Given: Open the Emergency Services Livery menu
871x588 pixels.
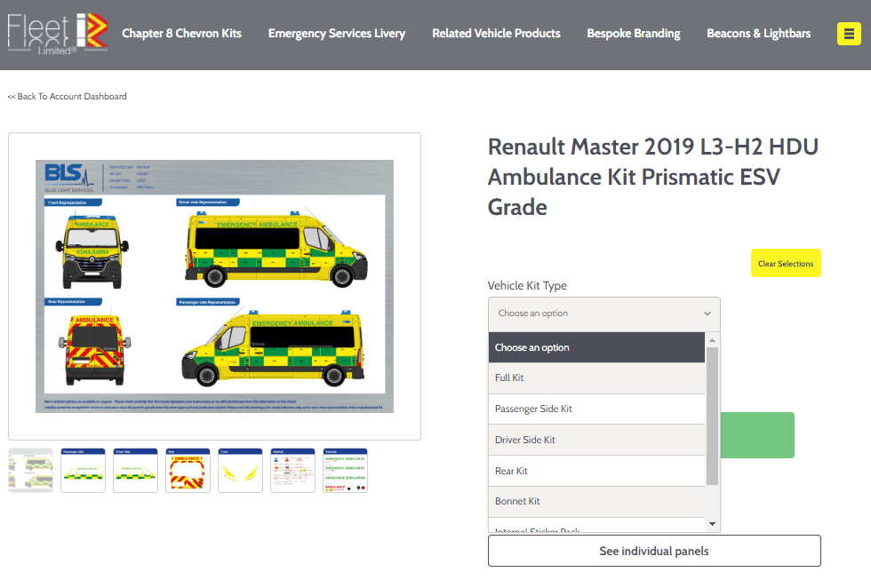Looking at the screenshot, I should pos(337,34).
